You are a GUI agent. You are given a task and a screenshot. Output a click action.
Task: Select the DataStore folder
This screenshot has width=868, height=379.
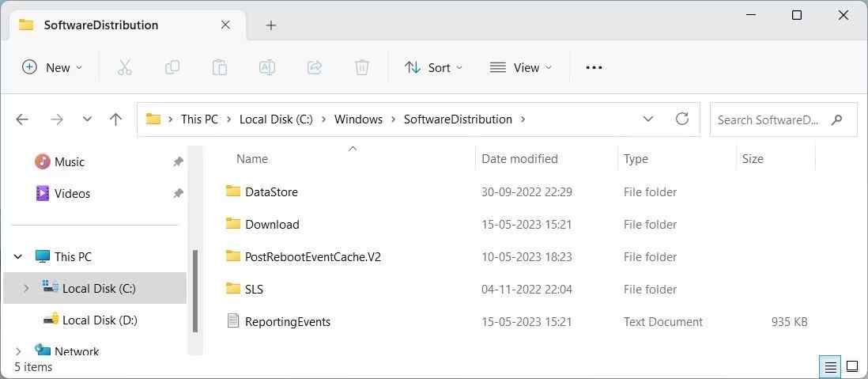271,191
